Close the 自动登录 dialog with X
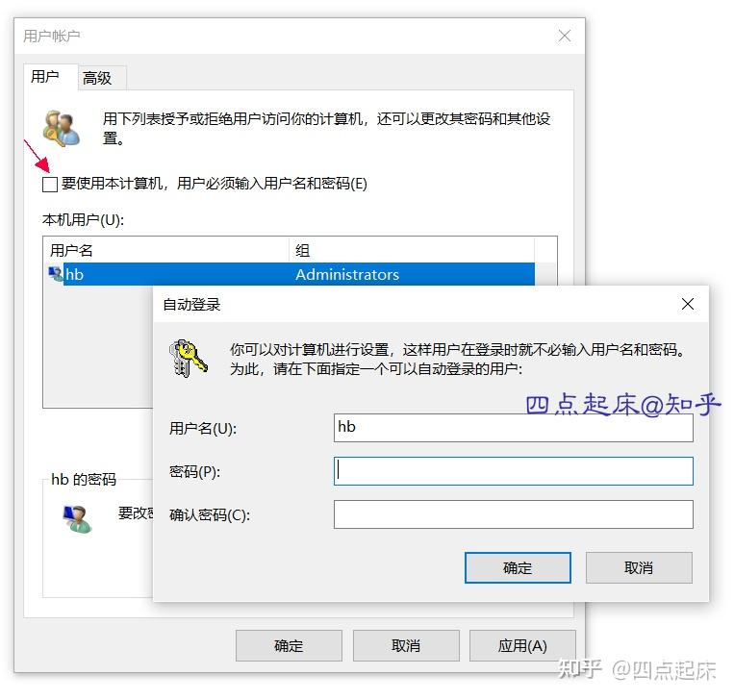Screen dimensions: 734x700 click(687, 304)
